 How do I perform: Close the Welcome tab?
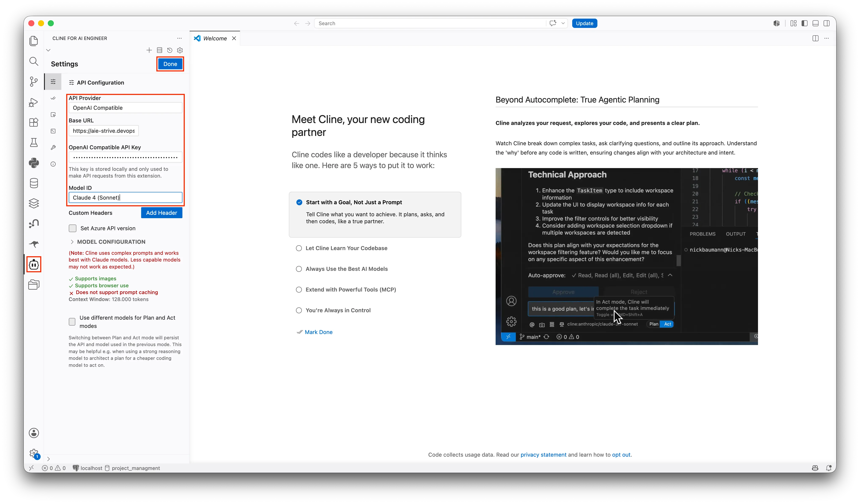click(x=234, y=38)
